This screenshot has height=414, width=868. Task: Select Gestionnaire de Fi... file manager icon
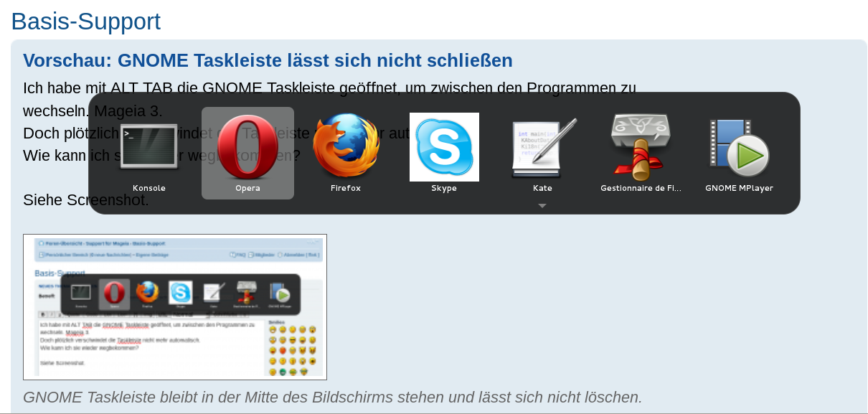click(641, 147)
